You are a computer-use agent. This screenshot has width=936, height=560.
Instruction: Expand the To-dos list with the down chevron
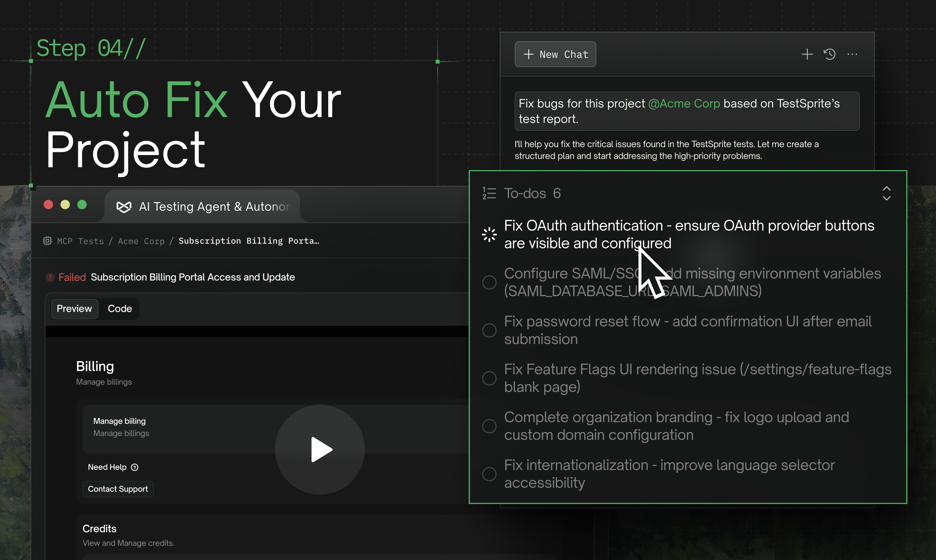887,199
